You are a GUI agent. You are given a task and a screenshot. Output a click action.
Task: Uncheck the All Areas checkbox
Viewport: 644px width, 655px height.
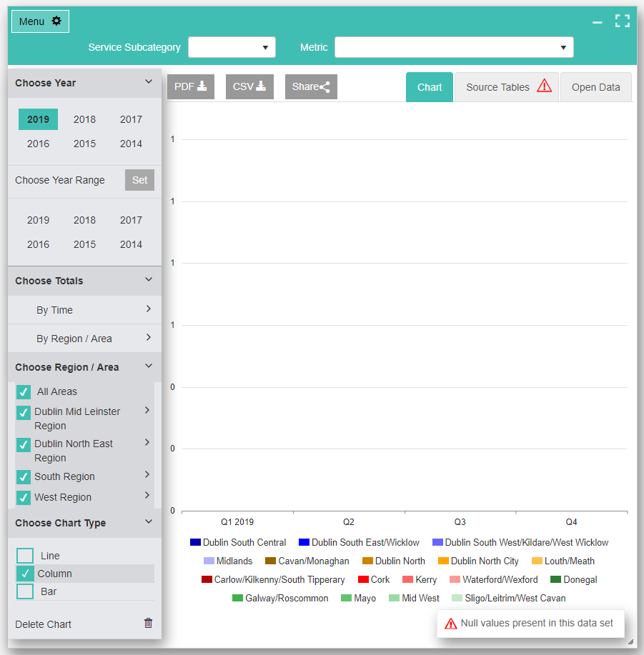[x=24, y=392]
